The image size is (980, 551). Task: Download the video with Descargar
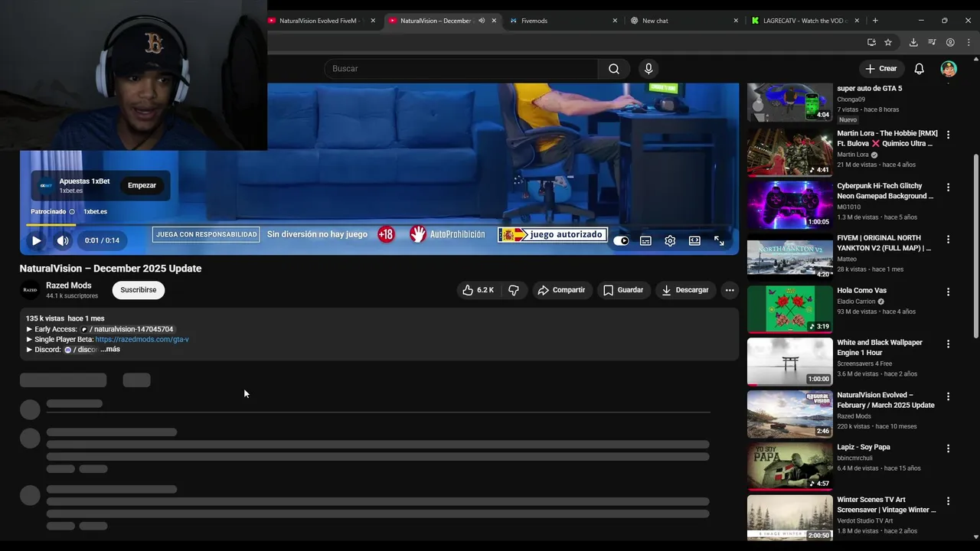[x=685, y=290]
